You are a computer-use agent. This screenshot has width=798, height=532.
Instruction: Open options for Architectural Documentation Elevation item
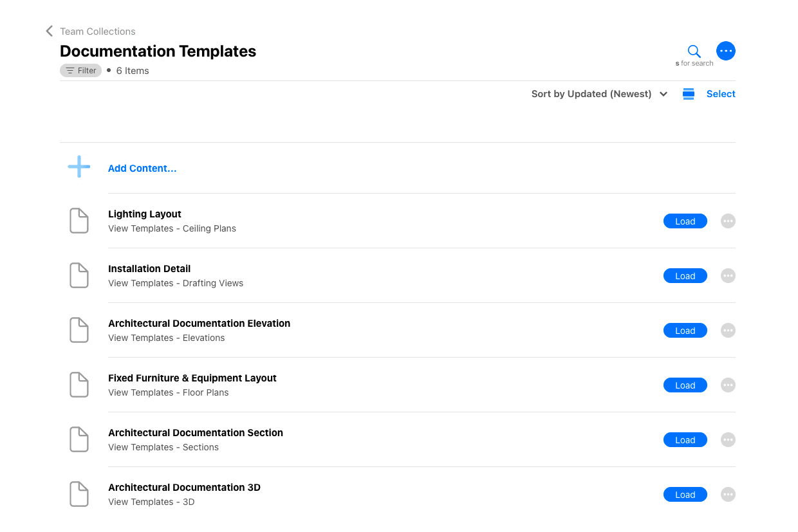pos(728,330)
